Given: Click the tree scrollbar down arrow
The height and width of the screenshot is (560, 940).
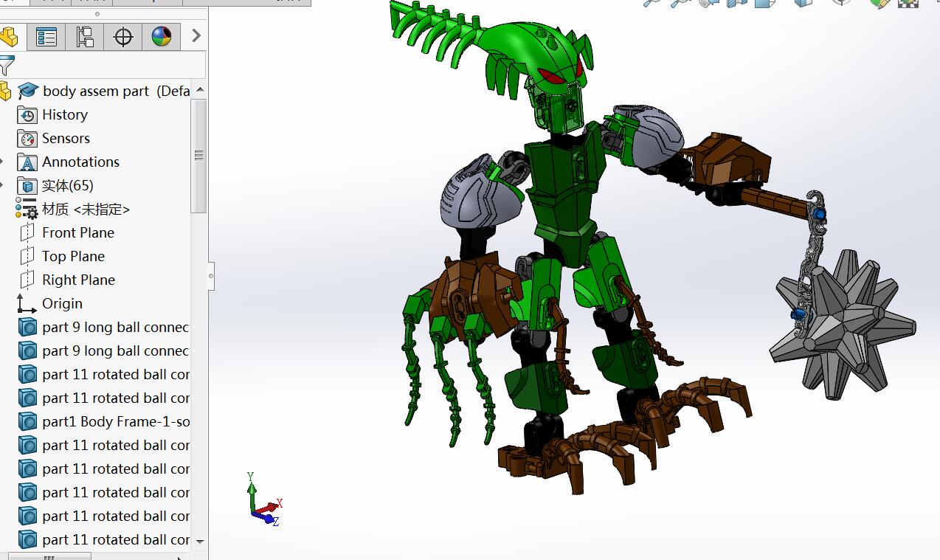Looking at the screenshot, I should 199,542.
